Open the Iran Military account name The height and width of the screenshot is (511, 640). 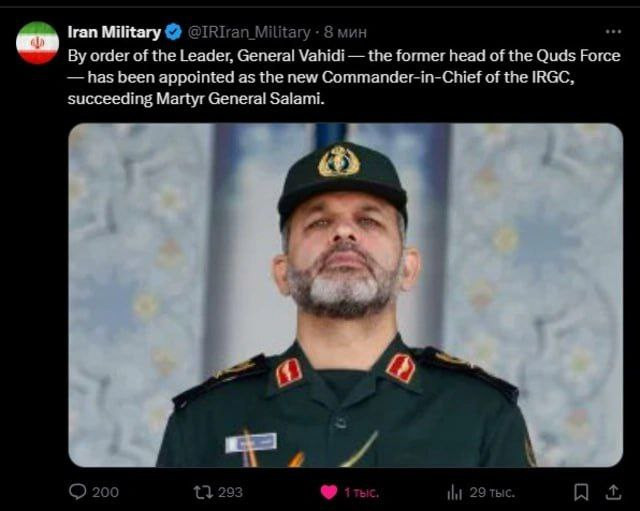(x=114, y=32)
